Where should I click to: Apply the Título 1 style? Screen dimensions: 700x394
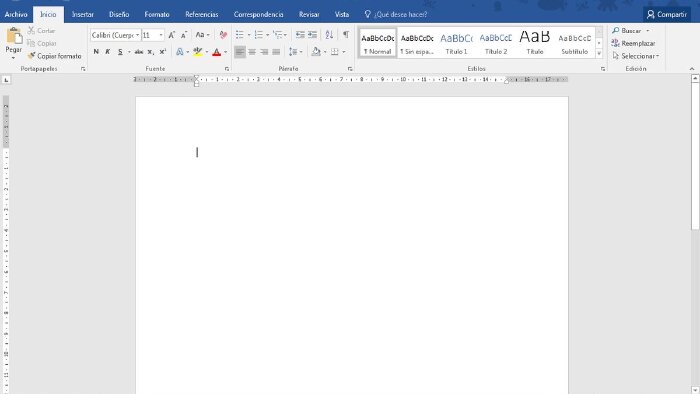456,43
